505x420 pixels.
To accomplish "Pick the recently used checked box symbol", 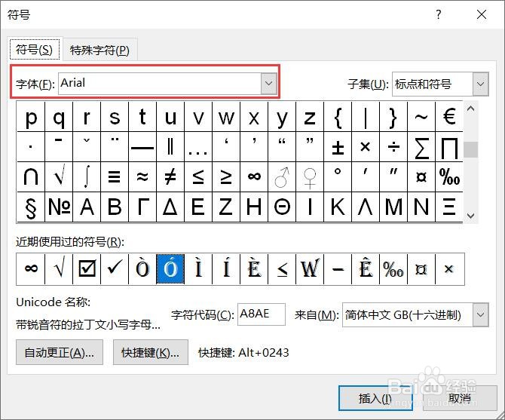I will [87, 269].
